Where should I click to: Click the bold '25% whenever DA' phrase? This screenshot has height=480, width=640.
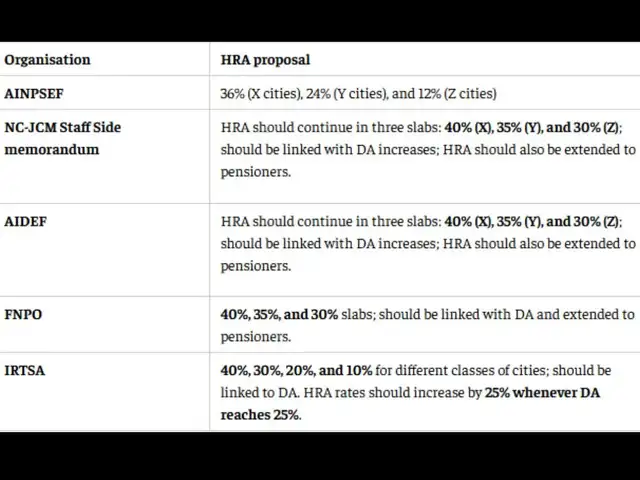pyautogui.click(x=542, y=393)
